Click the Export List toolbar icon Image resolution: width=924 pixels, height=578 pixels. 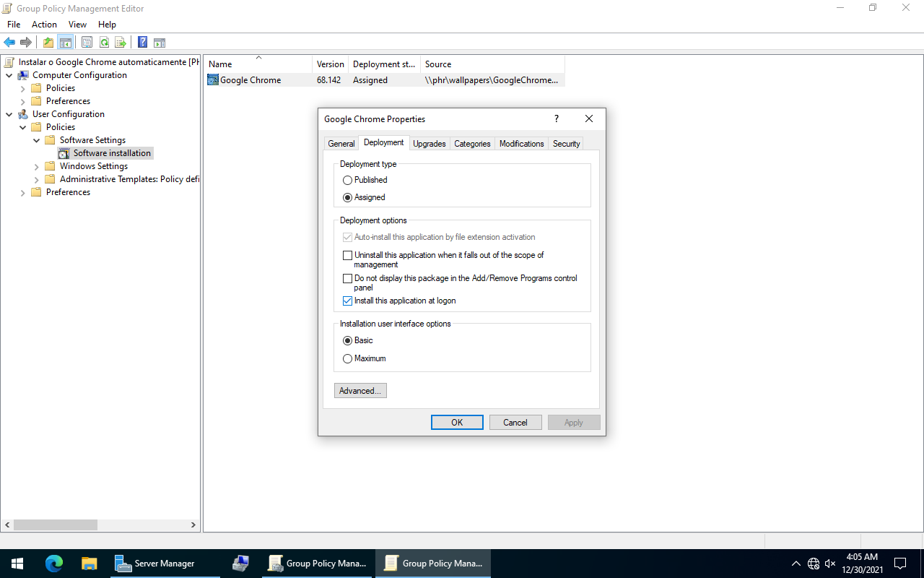tap(121, 43)
